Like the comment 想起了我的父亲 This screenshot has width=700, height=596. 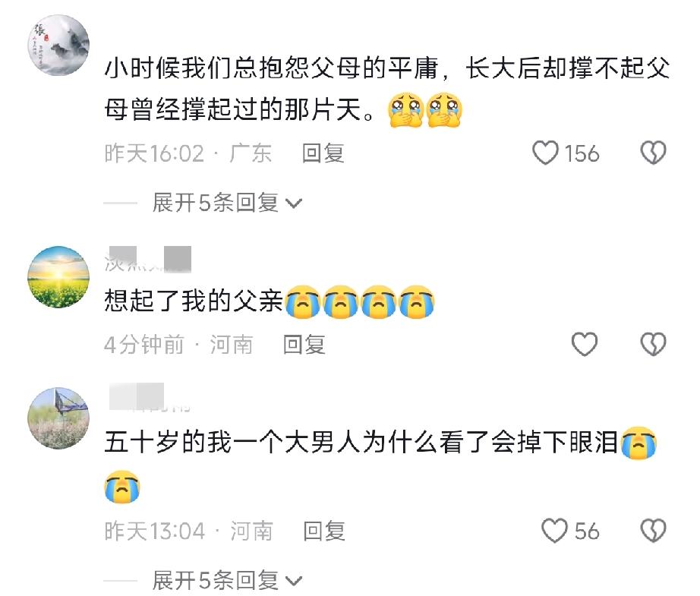point(585,344)
